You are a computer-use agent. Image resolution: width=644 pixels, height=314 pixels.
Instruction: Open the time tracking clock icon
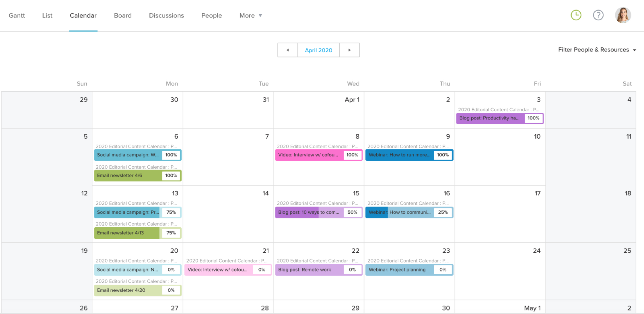click(576, 15)
